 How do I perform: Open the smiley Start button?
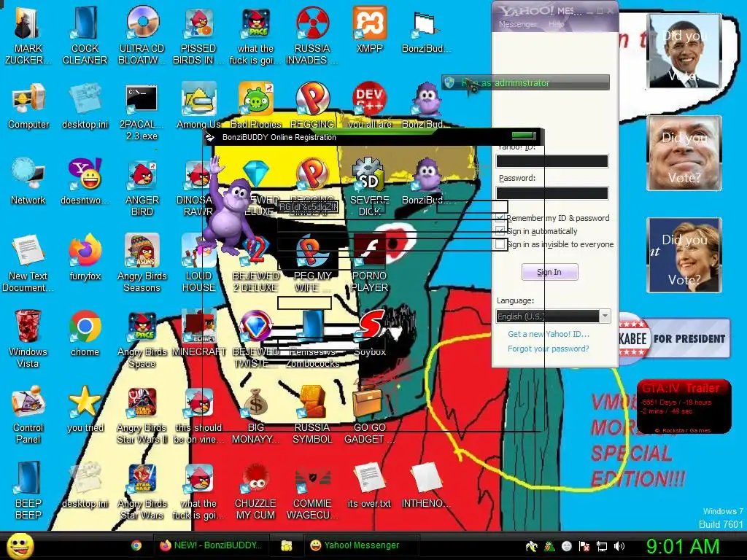coord(20,545)
